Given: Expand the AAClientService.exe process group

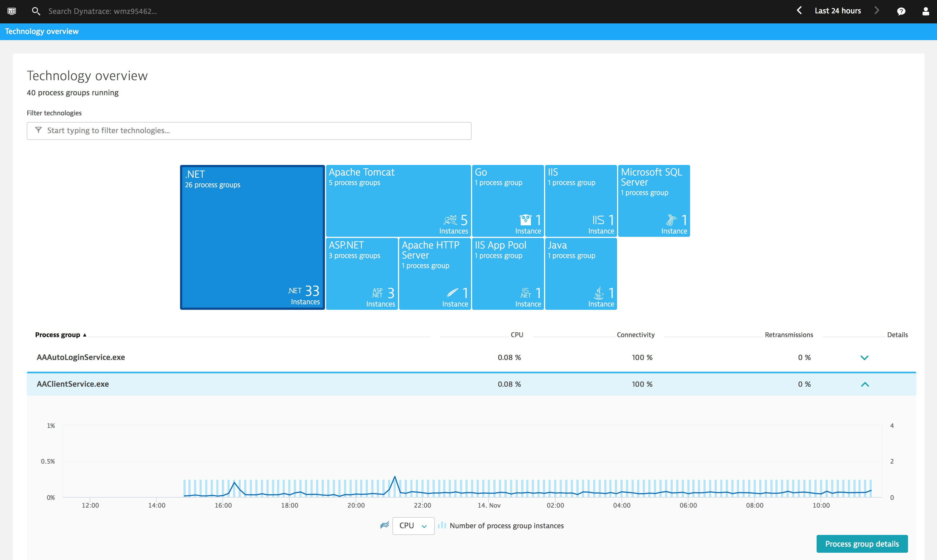Looking at the screenshot, I should [x=865, y=383].
